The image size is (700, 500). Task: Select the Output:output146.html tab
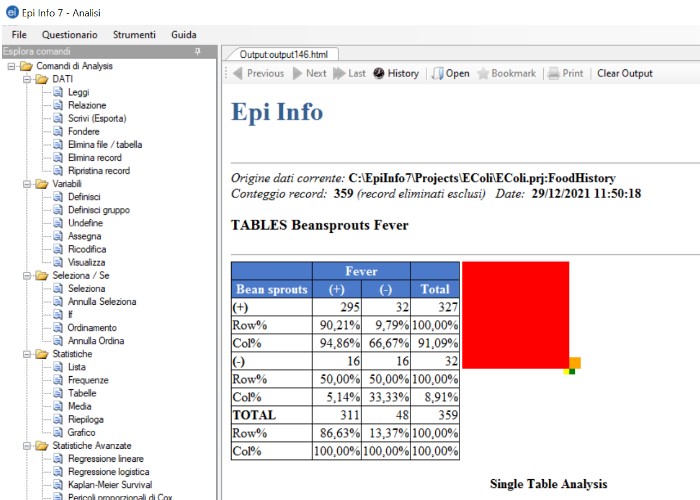coord(283,54)
